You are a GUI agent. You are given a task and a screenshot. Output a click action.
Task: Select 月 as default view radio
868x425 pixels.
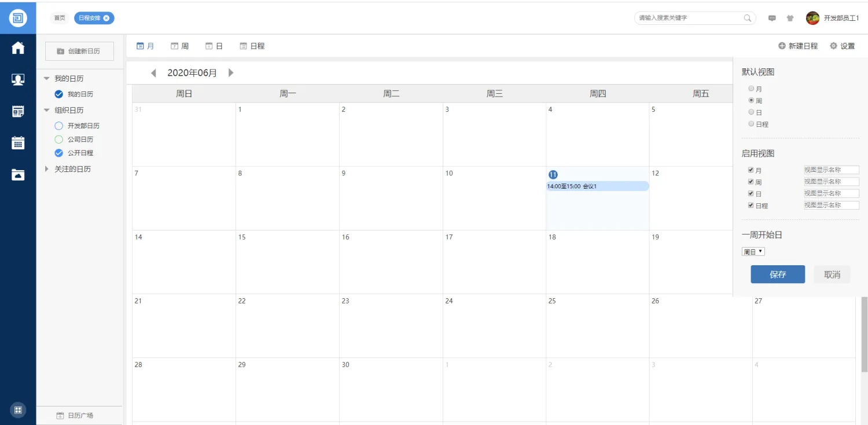point(751,89)
